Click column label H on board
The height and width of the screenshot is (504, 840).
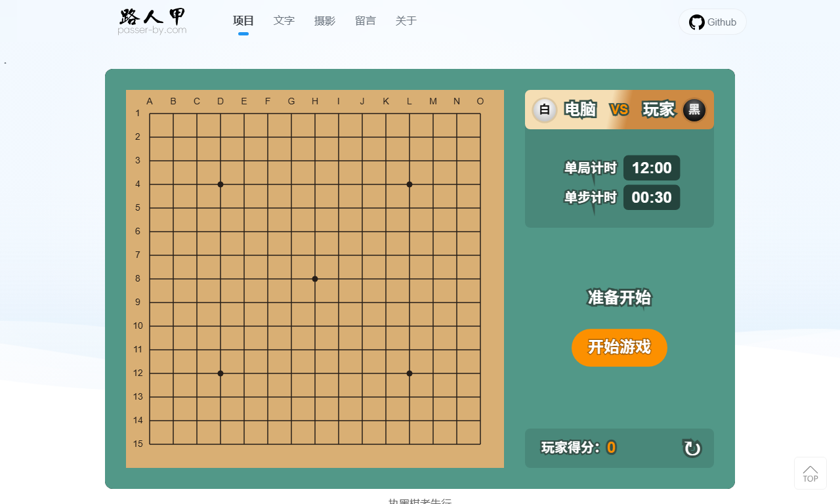(315, 101)
